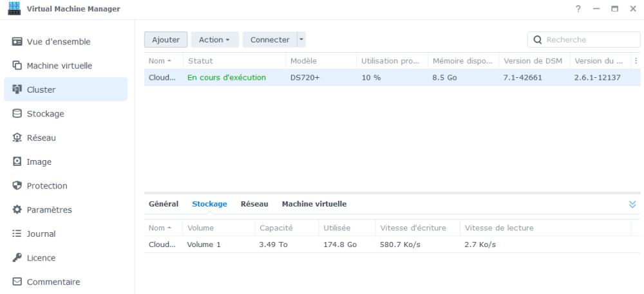The image size is (644, 294).
Task: Click the 10 % processor usage value
Action: [372, 77]
